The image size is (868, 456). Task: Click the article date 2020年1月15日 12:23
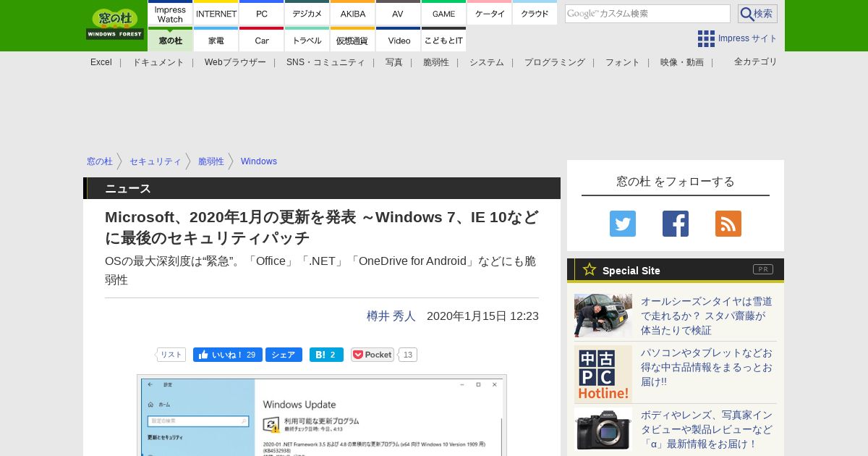coord(482,316)
